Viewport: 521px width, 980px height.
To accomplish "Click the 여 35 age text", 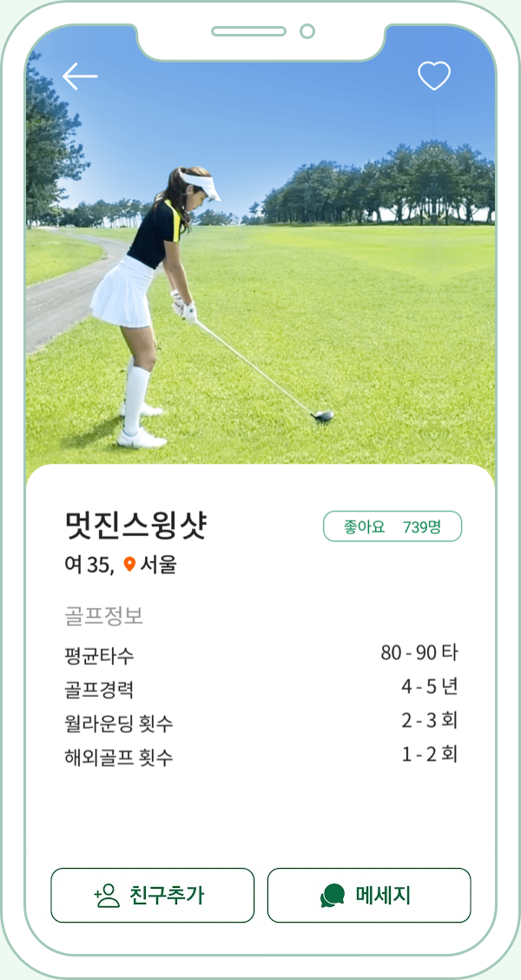I will point(89,565).
